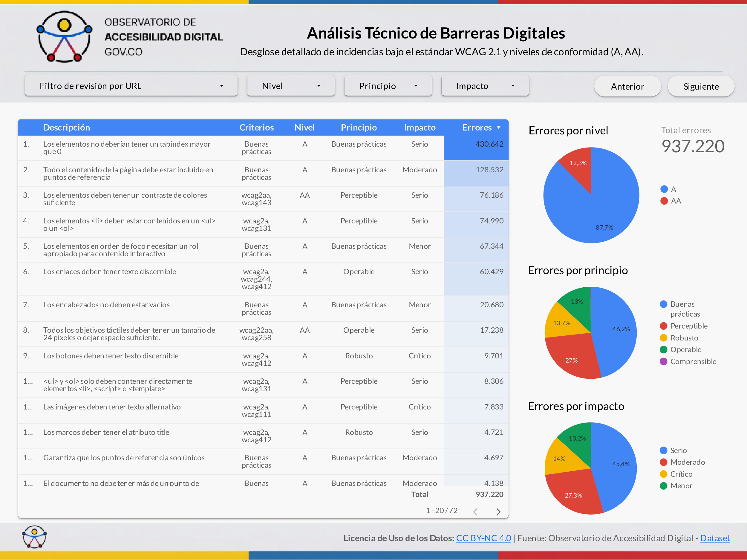Click the blue Buenas prácticas legend dot
The image size is (747, 560).
click(664, 304)
